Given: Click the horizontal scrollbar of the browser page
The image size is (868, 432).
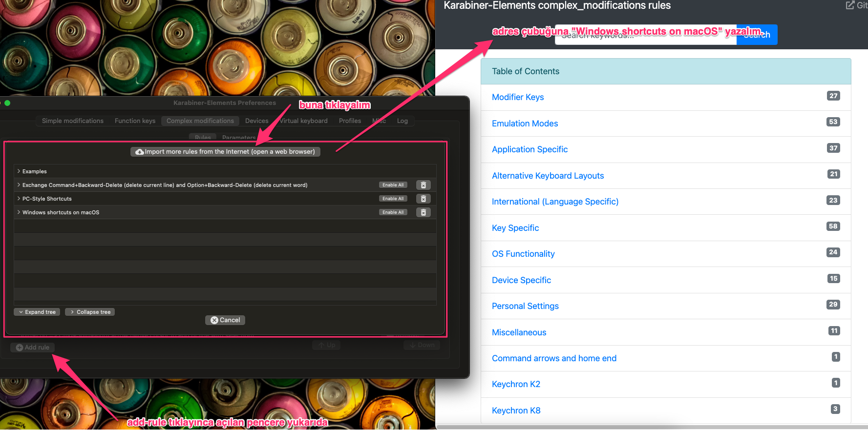Looking at the screenshot, I should pos(652,427).
